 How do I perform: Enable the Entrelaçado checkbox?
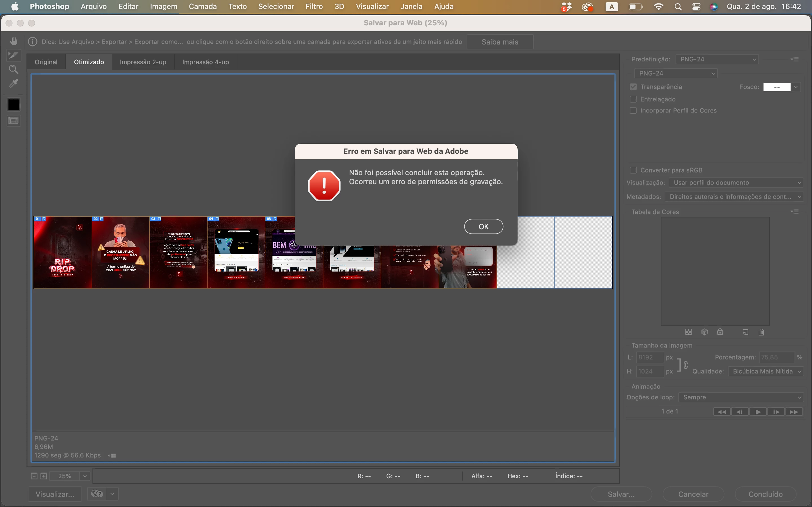click(x=633, y=99)
